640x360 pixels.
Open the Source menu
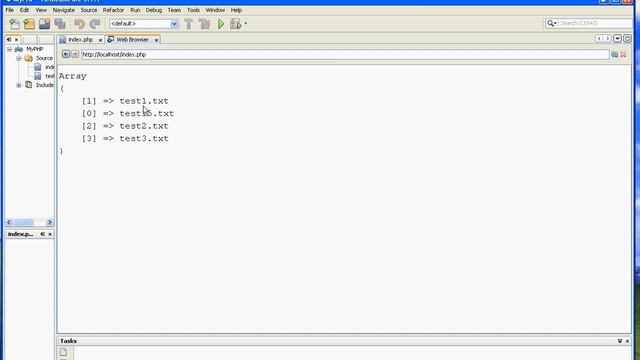point(89,10)
